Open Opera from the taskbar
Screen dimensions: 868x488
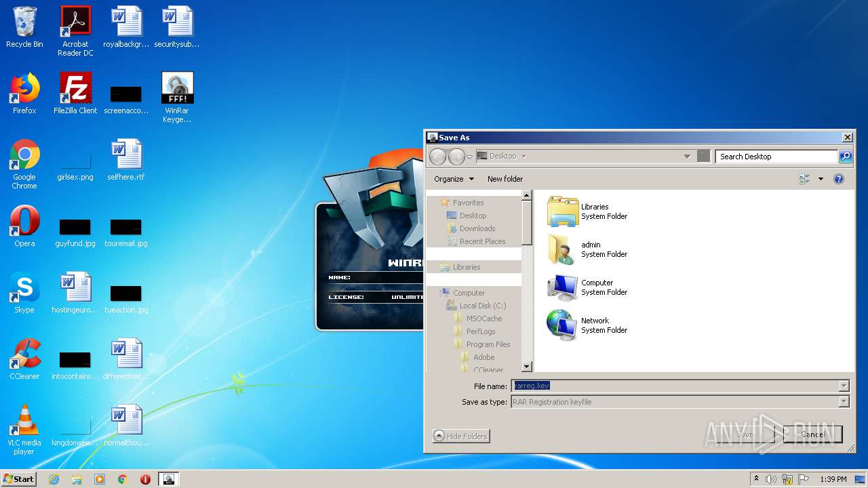(145, 479)
